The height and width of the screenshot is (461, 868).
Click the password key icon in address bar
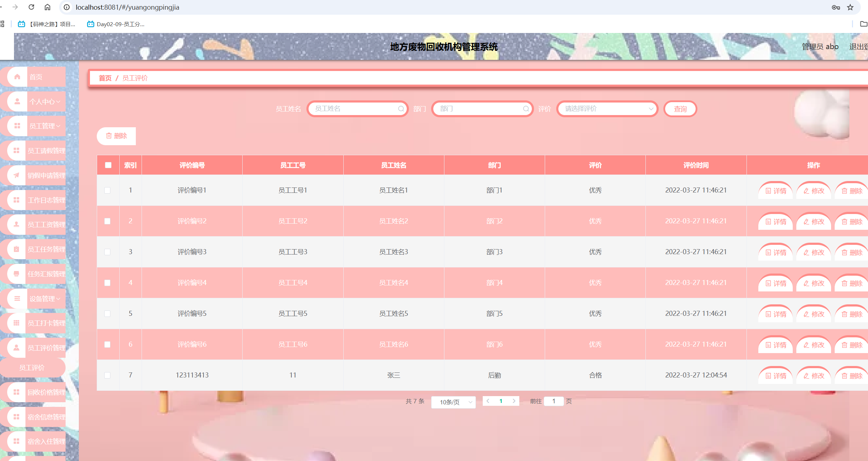pyautogui.click(x=836, y=7)
